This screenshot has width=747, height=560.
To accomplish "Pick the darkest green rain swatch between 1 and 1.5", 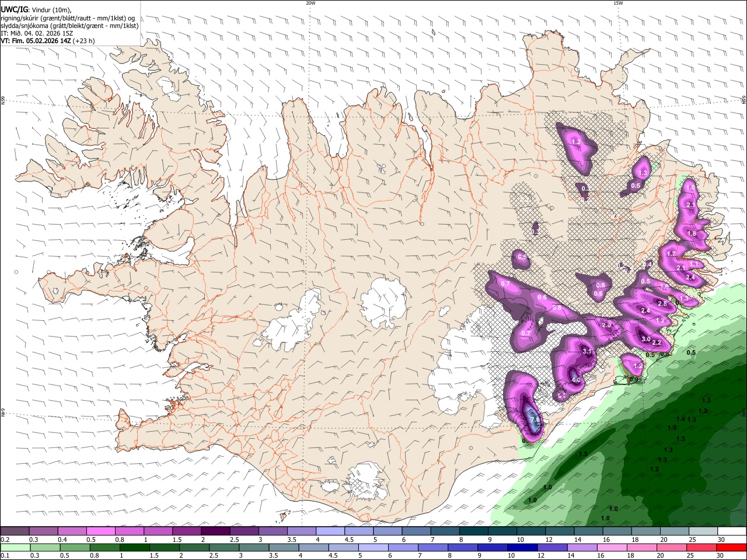I will point(135,548).
